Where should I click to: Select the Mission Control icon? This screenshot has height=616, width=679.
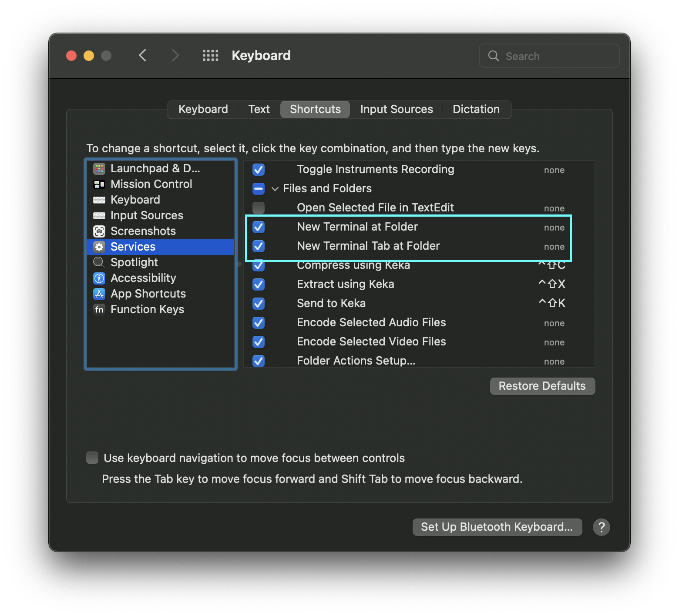(x=99, y=184)
